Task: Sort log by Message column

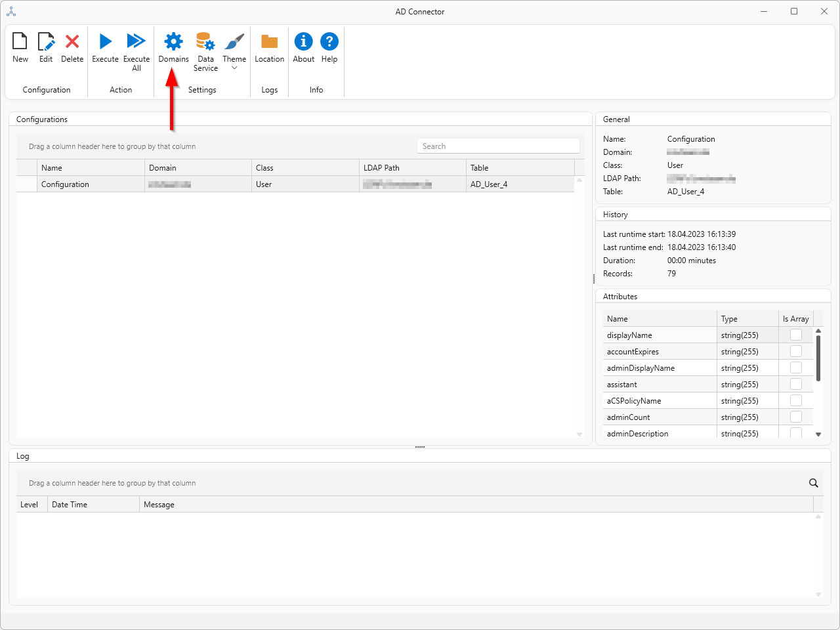Action: (x=476, y=505)
